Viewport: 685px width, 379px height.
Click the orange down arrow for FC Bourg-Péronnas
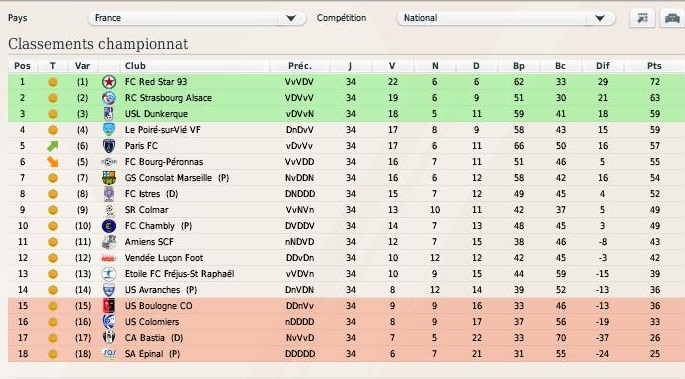pos(53,162)
